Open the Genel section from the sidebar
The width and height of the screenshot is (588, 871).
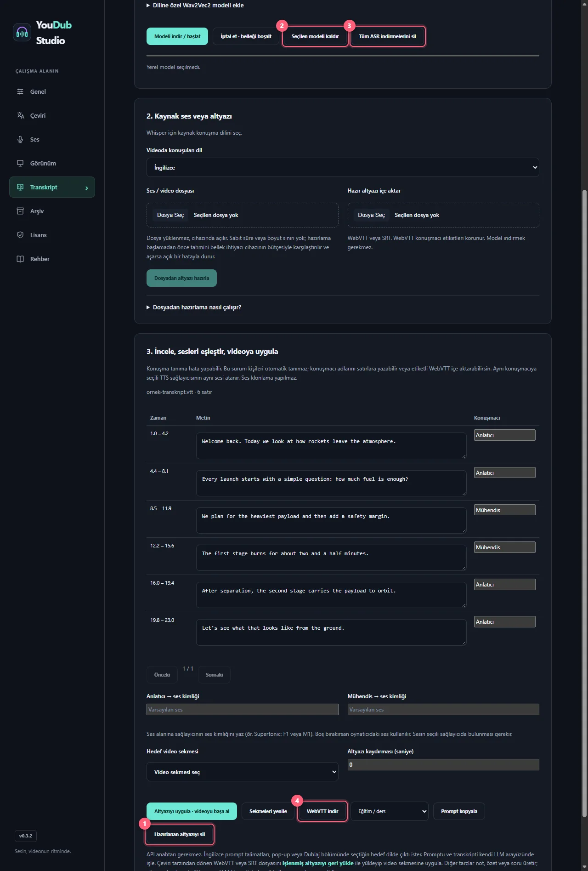52,91
